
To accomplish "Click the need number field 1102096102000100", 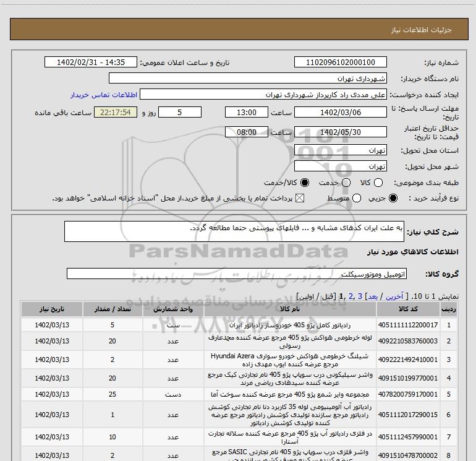I will click(x=340, y=62).
